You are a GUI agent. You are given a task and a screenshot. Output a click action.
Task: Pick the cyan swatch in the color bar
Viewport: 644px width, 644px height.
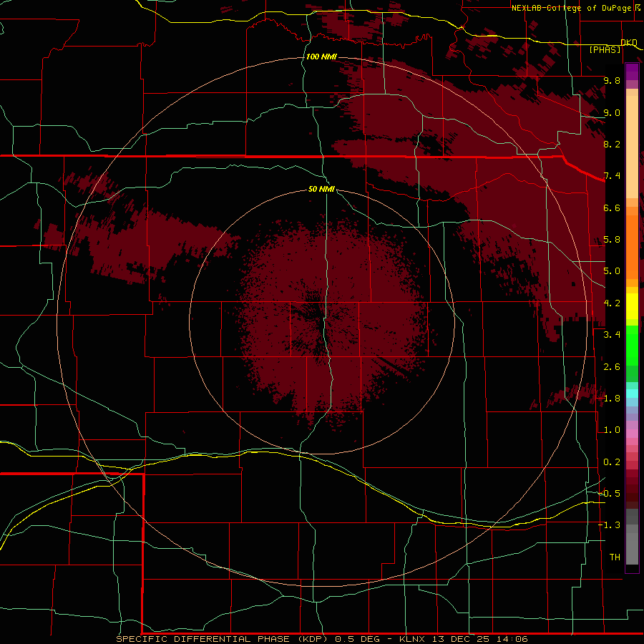(x=632, y=394)
